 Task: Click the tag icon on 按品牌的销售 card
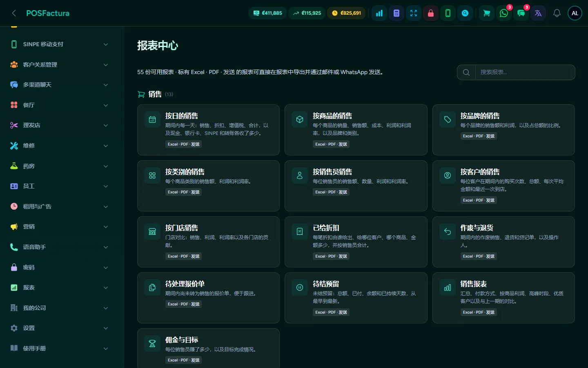tap(448, 119)
